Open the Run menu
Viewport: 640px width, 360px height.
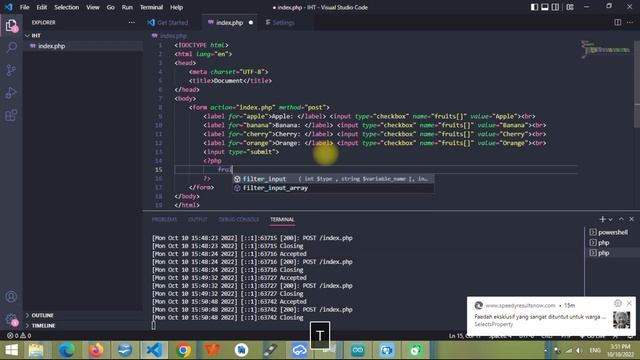(x=127, y=7)
